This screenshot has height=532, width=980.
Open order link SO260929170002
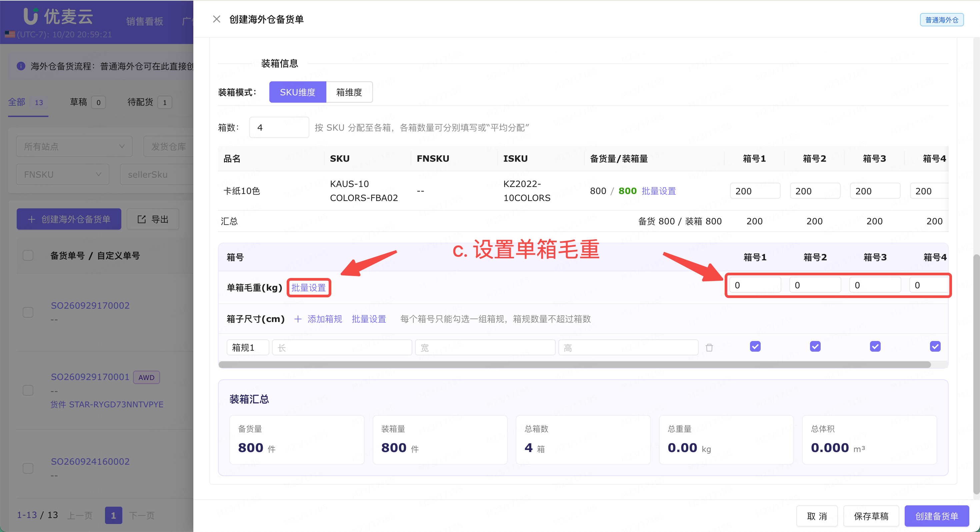[x=90, y=305]
